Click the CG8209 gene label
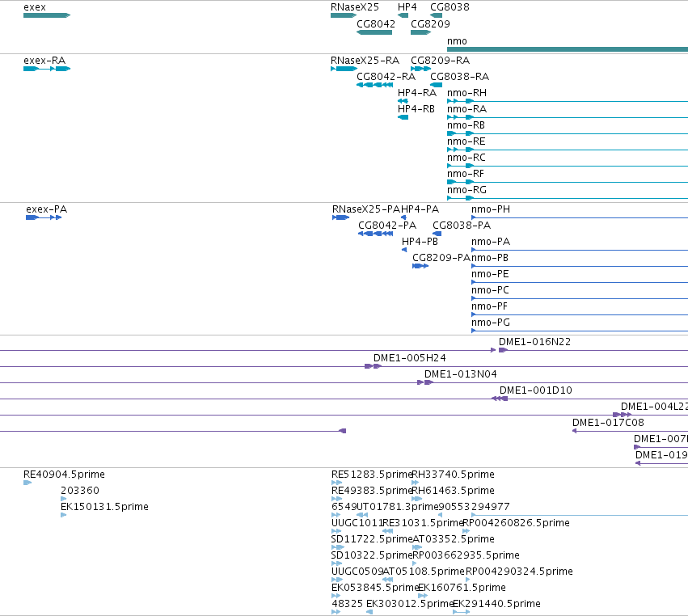 pyautogui.click(x=430, y=23)
